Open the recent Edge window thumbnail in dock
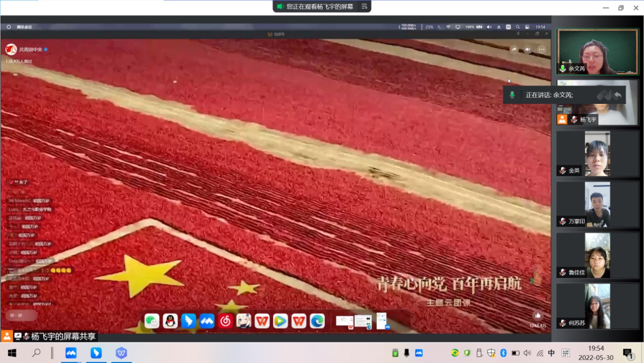The image size is (644, 363). tap(363, 321)
